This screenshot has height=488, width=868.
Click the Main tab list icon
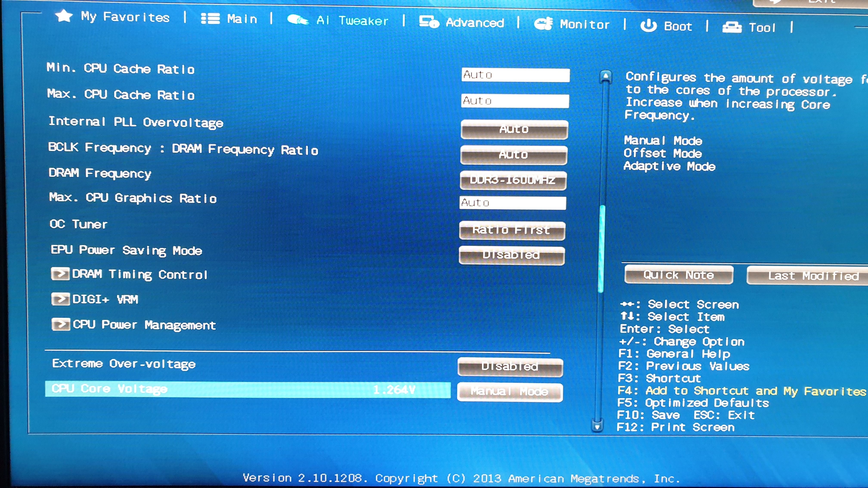click(210, 19)
